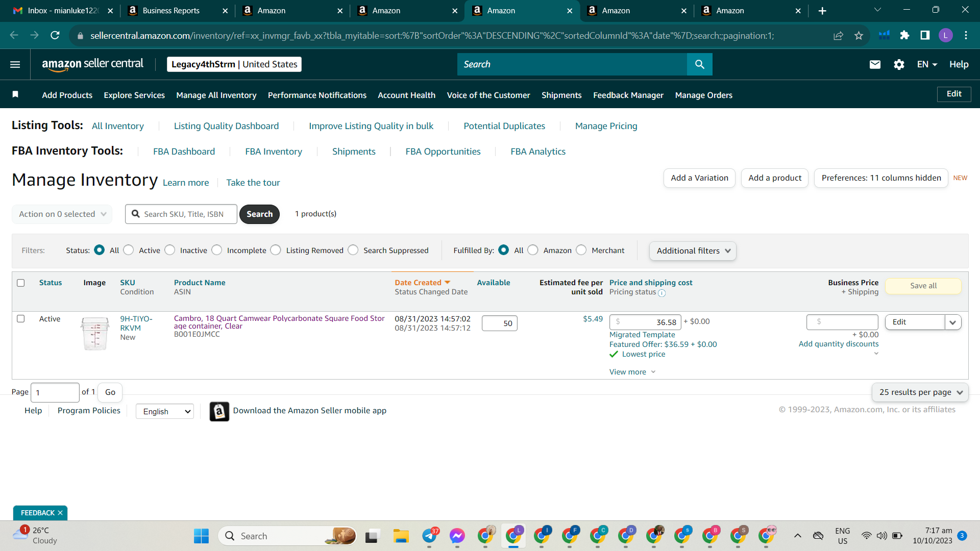Open Preferences: 11 columns hidden
The width and height of the screenshot is (980, 551).
[x=881, y=178]
